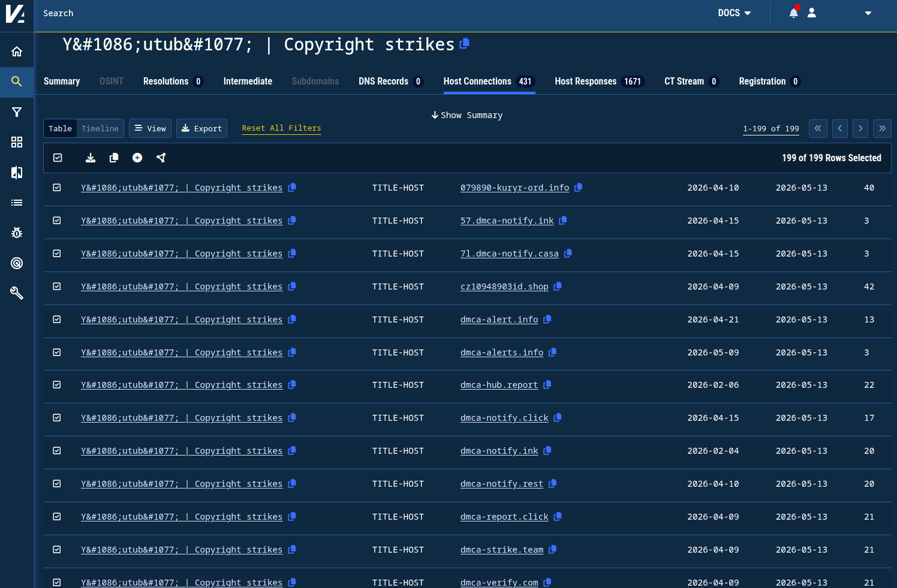Screen dimensions: 897x588
Task: Switch to the DNS Records tab
Action: [391, 81]
